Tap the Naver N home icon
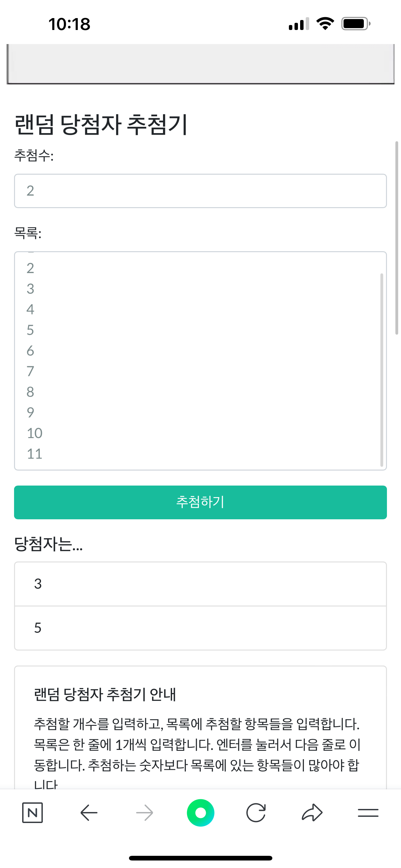Screen dimensions: 401x868 pos(32,813)
